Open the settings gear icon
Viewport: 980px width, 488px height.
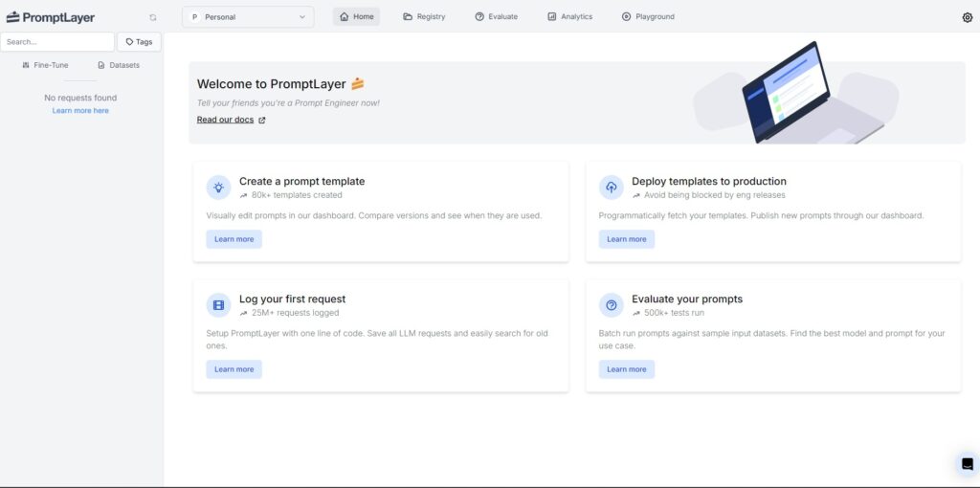pyautogui.click(x=967, y=17)
